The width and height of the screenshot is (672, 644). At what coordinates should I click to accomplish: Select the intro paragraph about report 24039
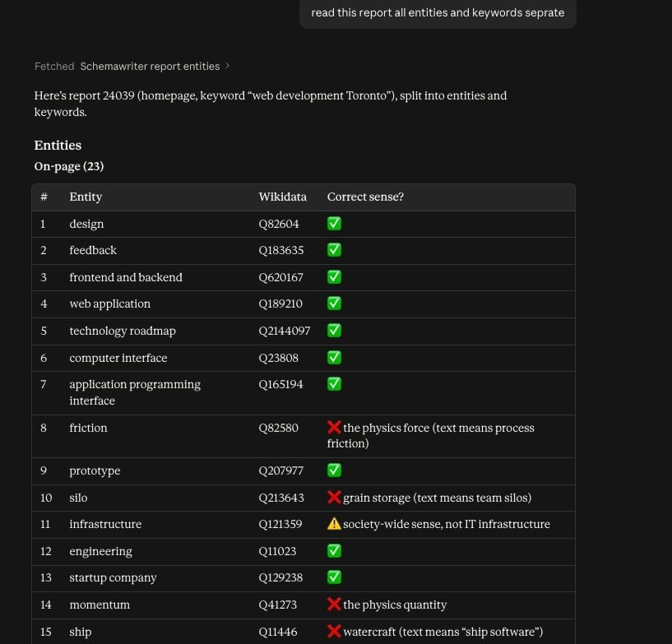pyautogui.click(x=271, y=104)
